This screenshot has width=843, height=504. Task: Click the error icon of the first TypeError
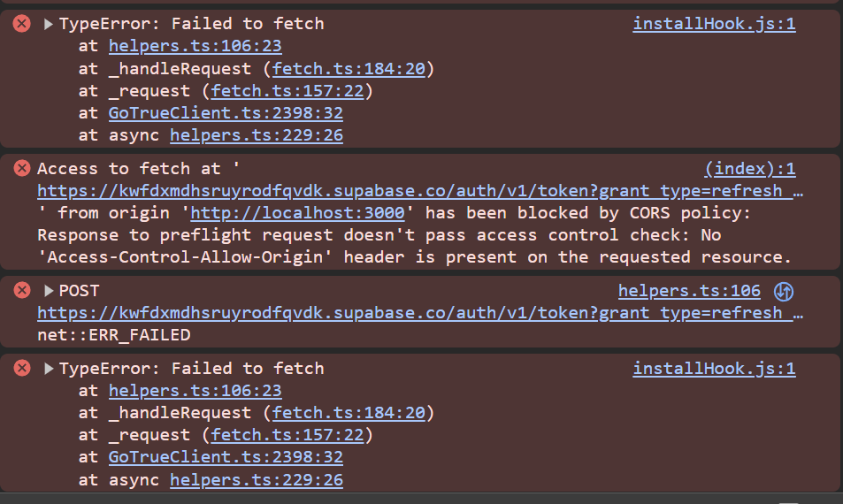(x=22, y=24)
